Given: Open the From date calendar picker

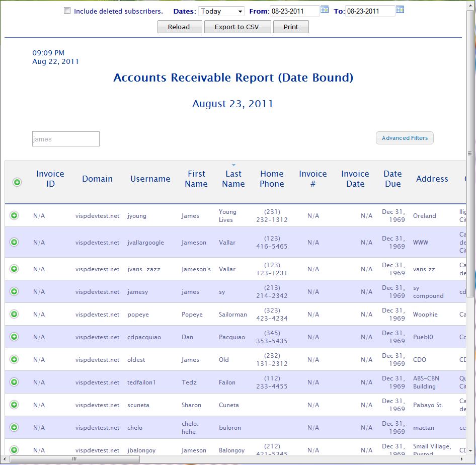Looking at the screenshot, I should (325, 10).
